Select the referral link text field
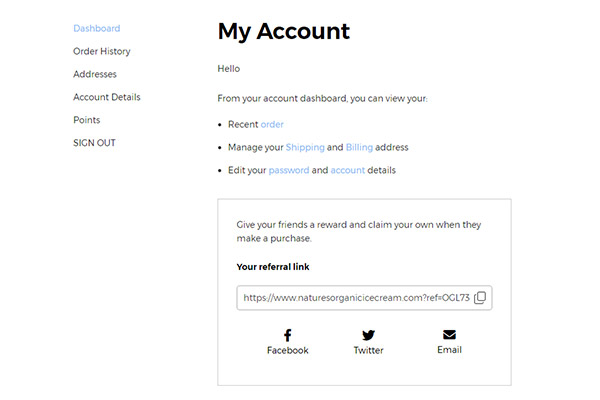This screenshot has height=400, width=600. 364,298
